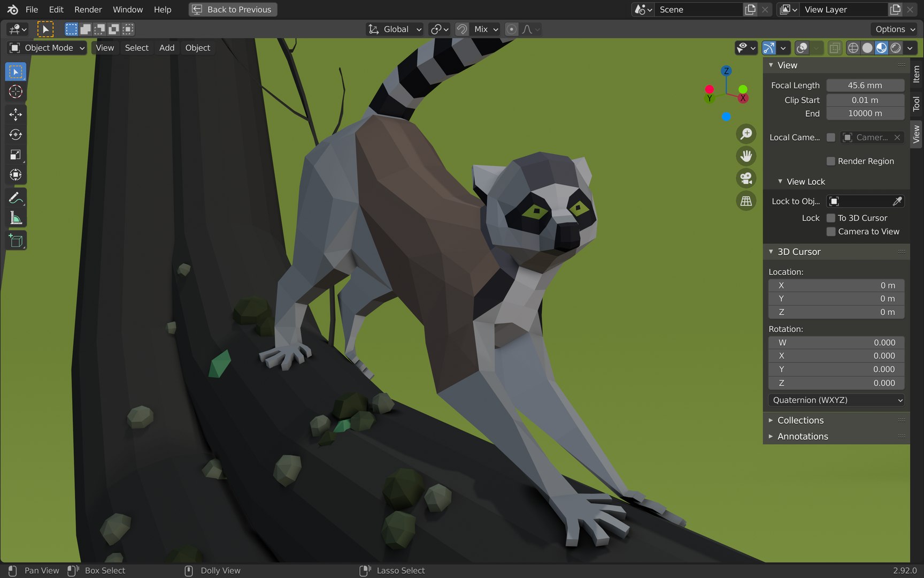924x578 pixels.
Task: Expand the Annotations panel
Action: tap(802, 437)
